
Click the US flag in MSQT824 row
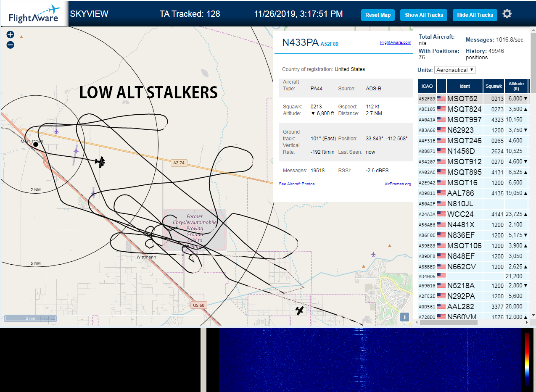click(x=441, y=109)
